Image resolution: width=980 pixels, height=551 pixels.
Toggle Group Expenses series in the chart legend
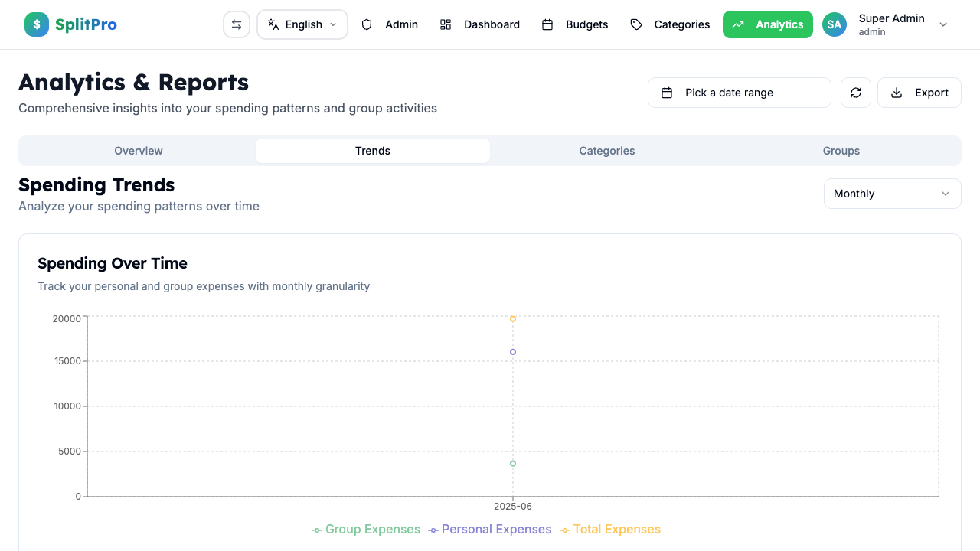pyautogui.click(x=365, y=529)
